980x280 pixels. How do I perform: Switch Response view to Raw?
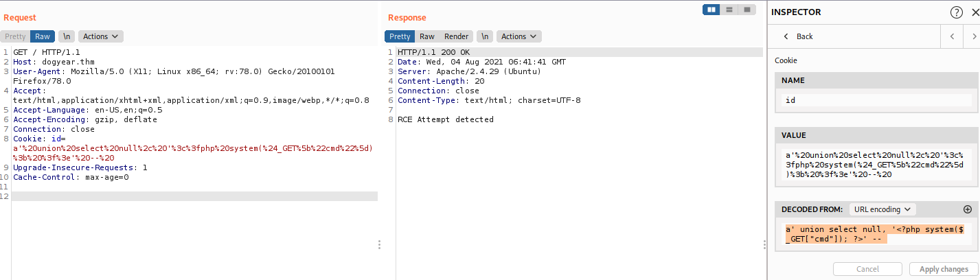[x=427, y=36]
